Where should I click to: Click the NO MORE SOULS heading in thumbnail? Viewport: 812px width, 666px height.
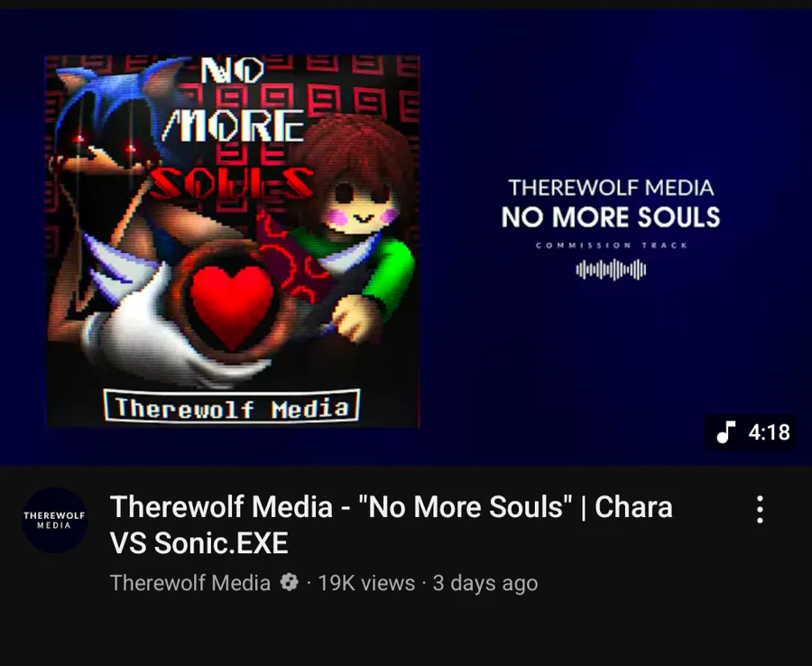(x=611, y=217)
